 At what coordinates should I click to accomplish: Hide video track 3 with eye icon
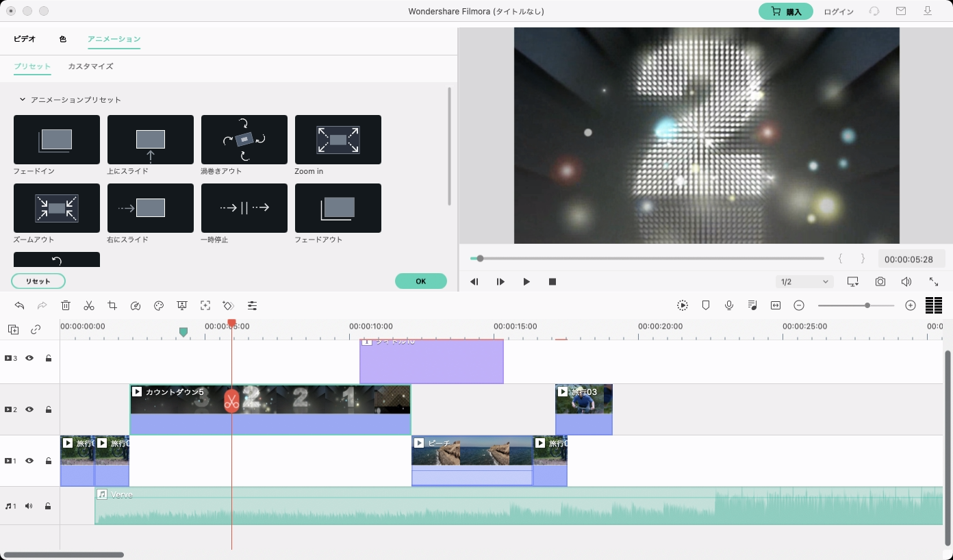[29, 358]
